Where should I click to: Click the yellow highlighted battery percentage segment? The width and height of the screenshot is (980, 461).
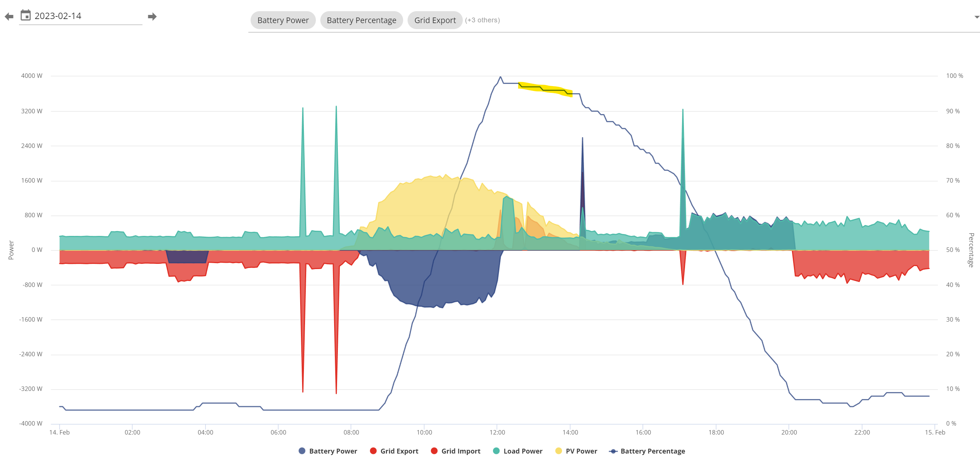545,89
